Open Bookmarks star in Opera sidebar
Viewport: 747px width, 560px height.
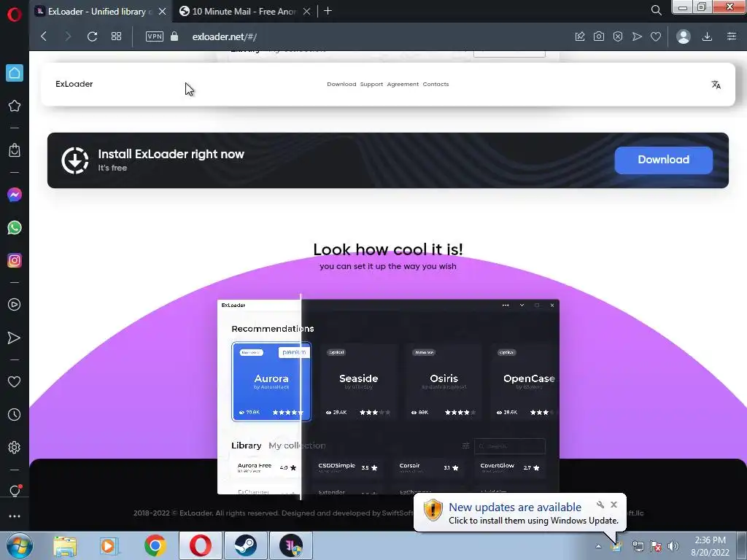click(x=15, y=106)
